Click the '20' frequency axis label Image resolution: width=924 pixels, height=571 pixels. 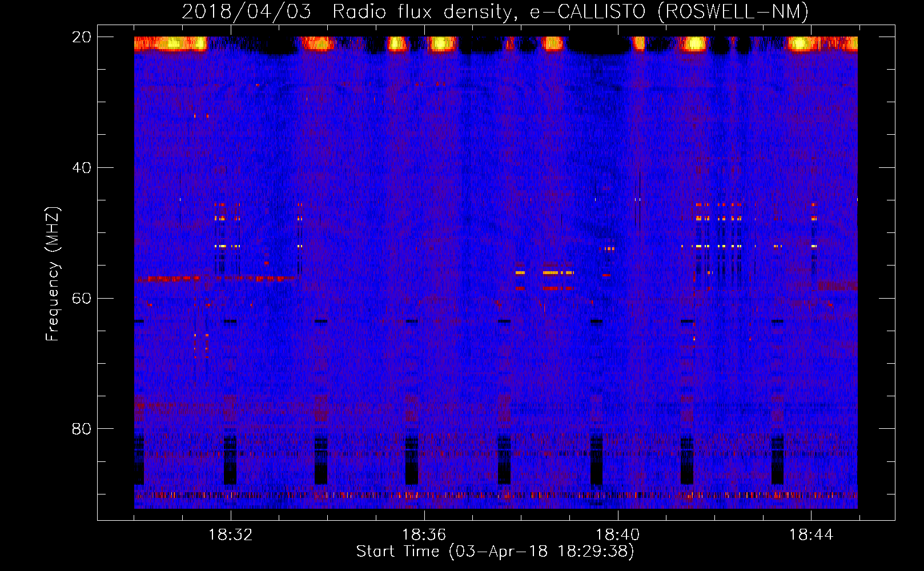(x=81, y=37)
